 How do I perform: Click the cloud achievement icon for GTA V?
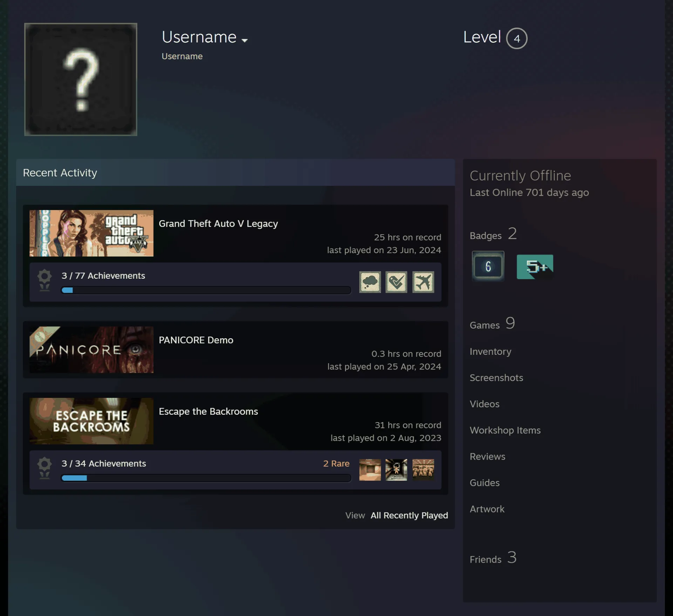pyautogui.click(x=370, y=282)
